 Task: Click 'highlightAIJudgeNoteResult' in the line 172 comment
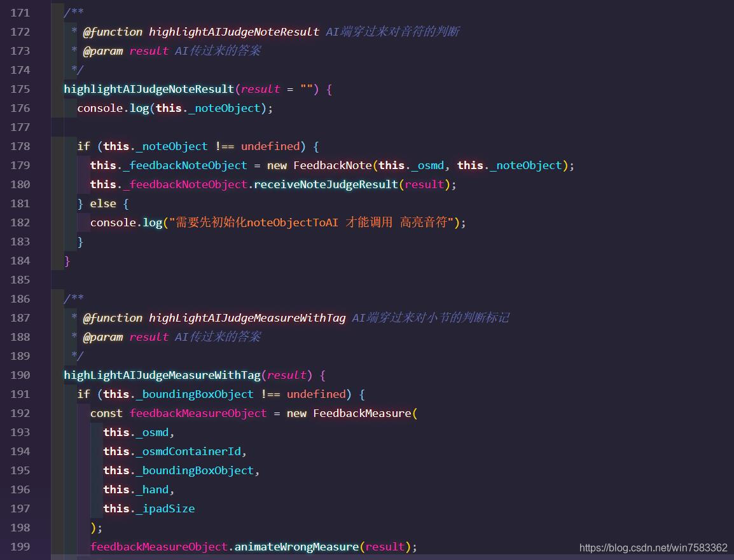coord(234,32)
